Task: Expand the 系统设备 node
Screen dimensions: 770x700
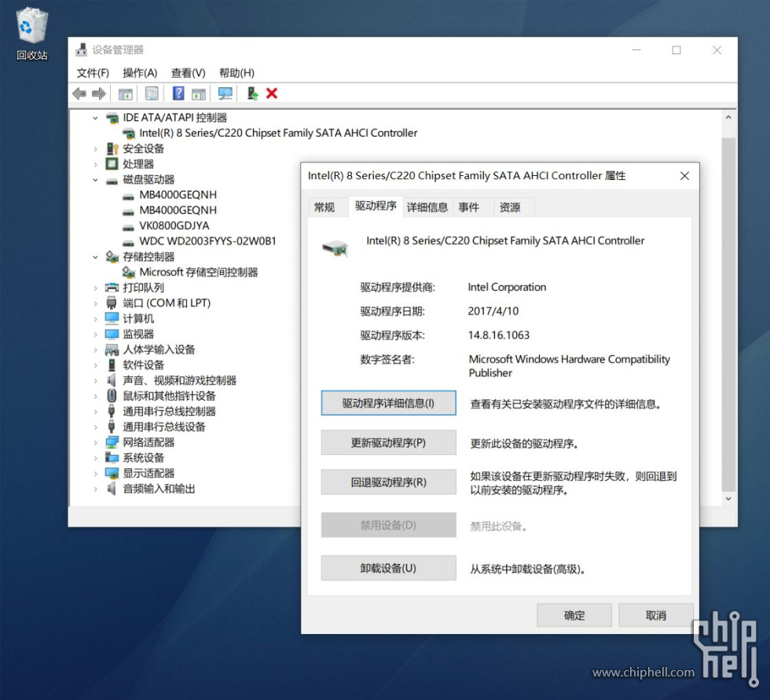Action: (95, 457)
